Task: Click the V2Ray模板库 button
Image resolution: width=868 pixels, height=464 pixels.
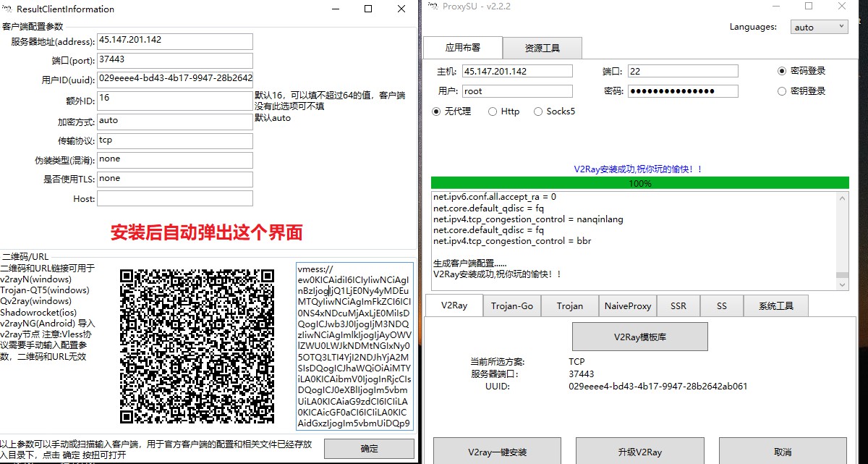Action: [x=639, y=337]
